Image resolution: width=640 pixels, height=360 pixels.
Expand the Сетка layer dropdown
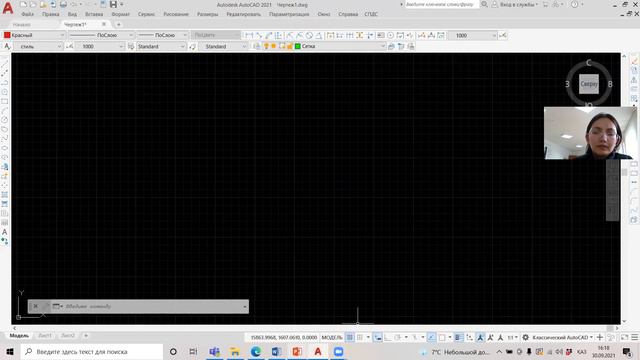click(x=383, y=46)
